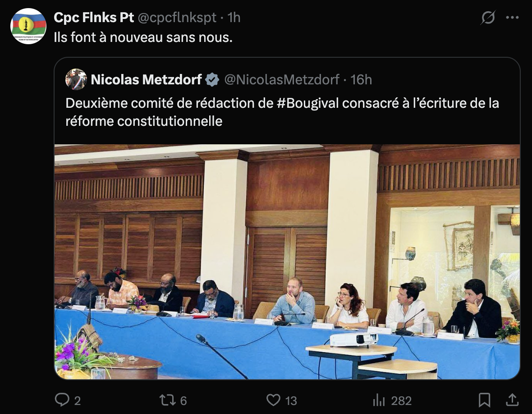Open the Nicolas Metzdorf display name
The image size is (532, 414).
(146, 80)
